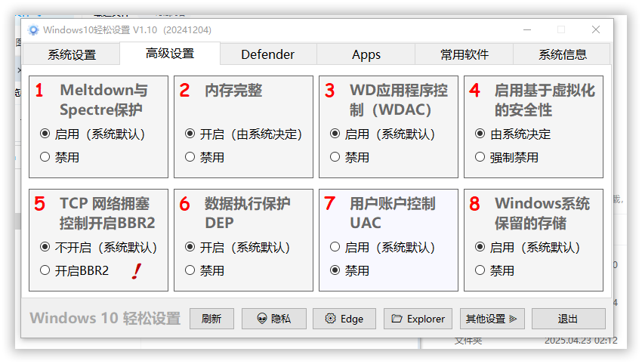Screen dimensions: 642x364
Task: Expand the 其他设置 menu button
Action: 492,319
